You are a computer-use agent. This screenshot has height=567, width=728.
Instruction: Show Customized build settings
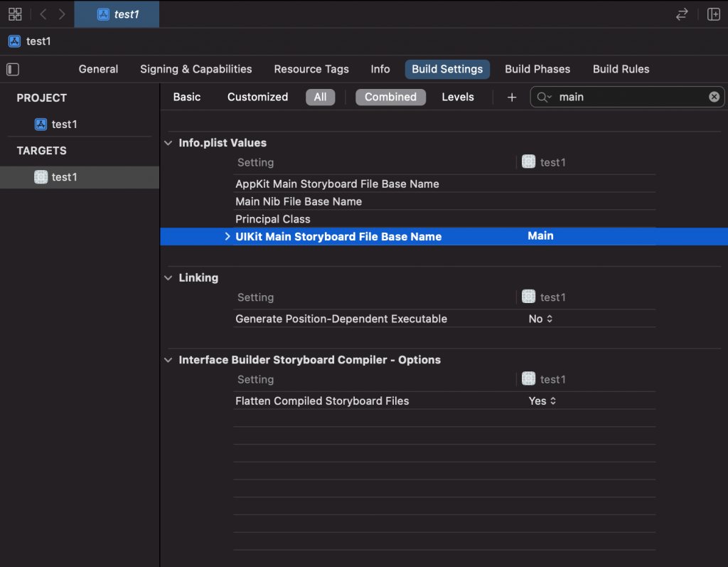coord(257,97)
